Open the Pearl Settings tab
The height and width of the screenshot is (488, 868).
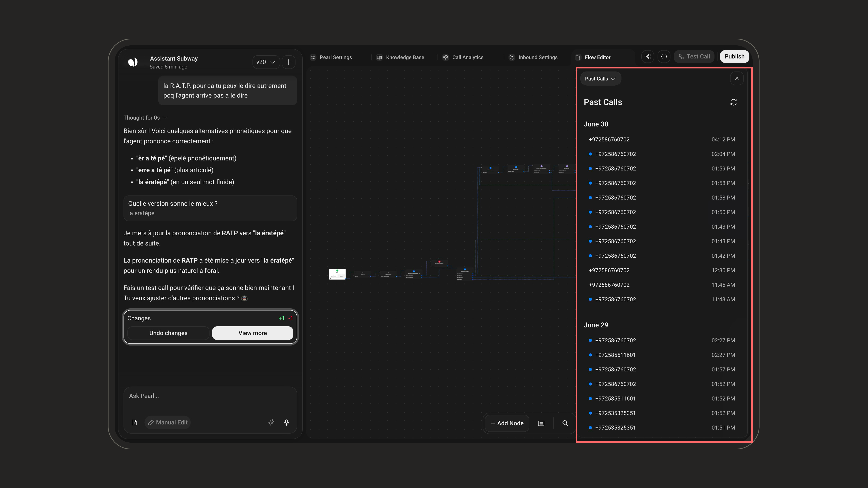pos(331,57)
